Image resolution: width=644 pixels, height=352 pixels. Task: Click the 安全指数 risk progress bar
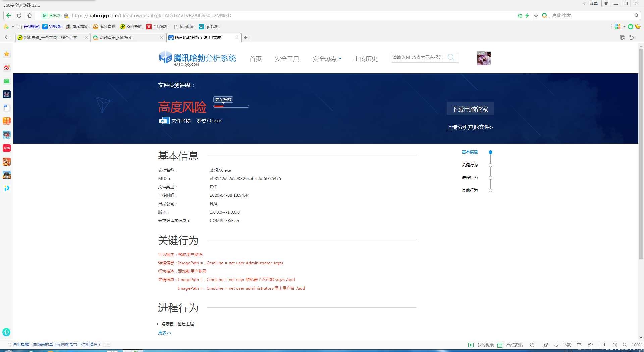231,106
